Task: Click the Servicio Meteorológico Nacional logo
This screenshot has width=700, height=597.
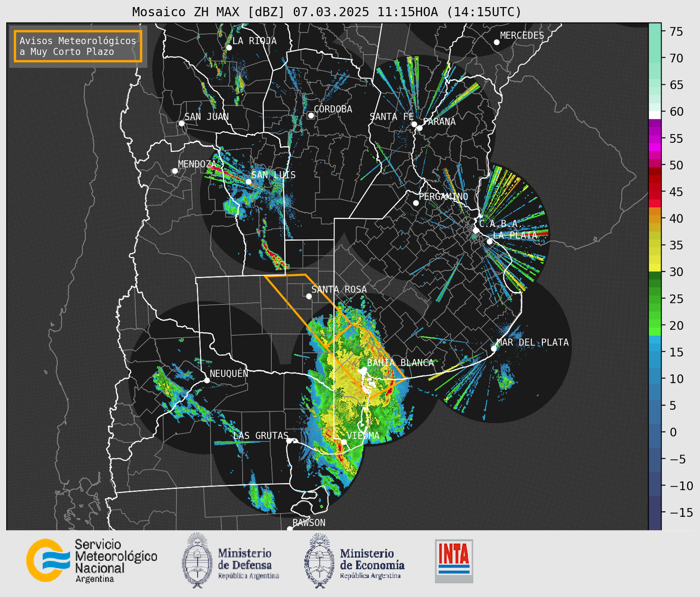Action: coord(92,560)
